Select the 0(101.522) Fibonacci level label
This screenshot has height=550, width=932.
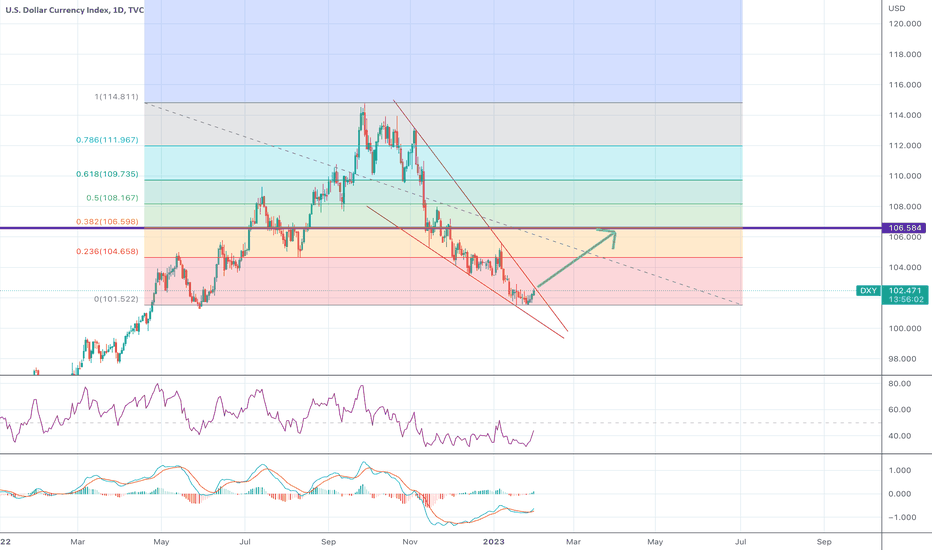(x=116, y=299)
